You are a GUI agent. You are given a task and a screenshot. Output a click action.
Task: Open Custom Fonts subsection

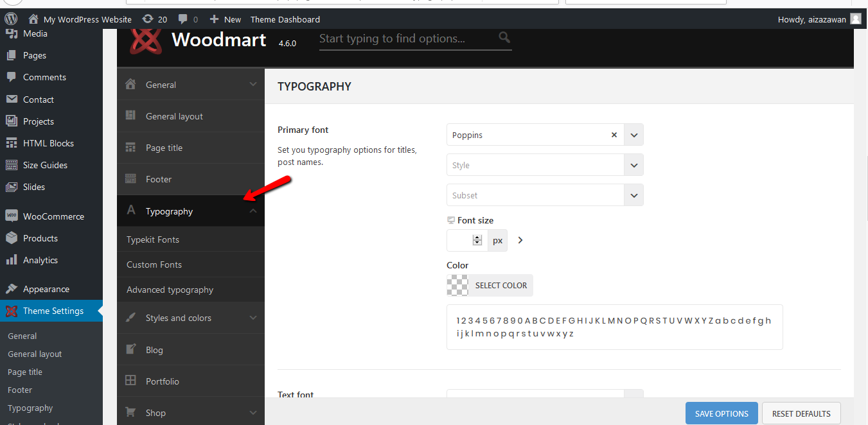[x=191, y=265]
